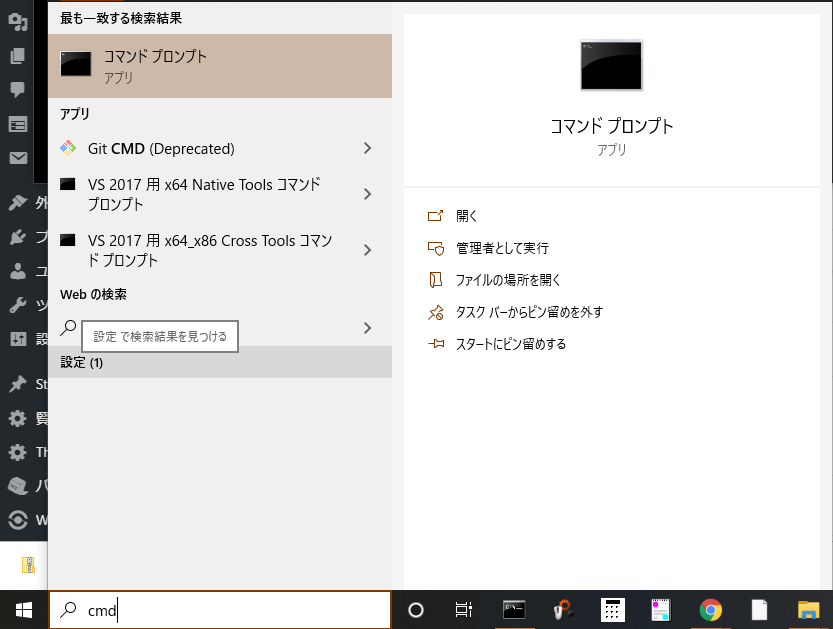Open Users person icon in WordPress sidebar
833x629 pixels.
[18, 271]
